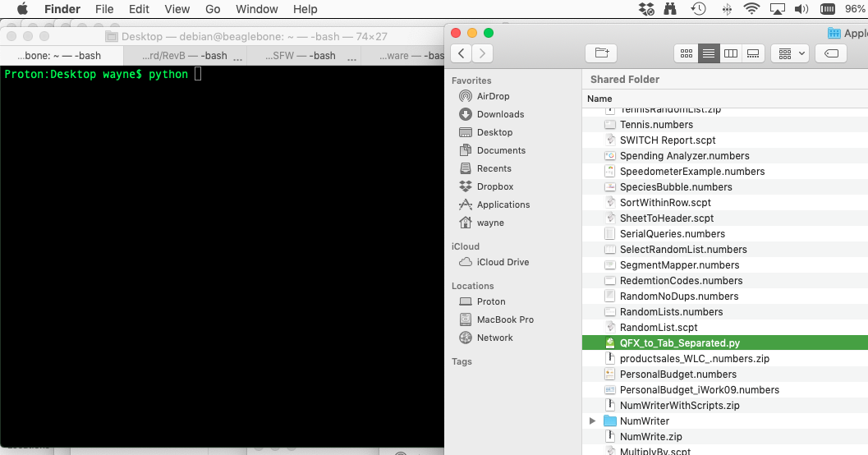
Task: Open the File menu
Action: 104,9
